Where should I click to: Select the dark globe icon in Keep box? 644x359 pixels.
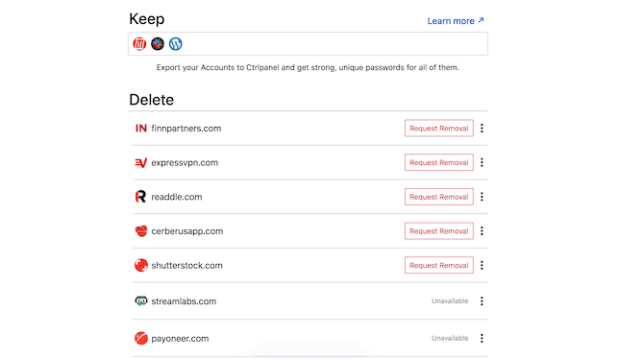click(158, 43)
